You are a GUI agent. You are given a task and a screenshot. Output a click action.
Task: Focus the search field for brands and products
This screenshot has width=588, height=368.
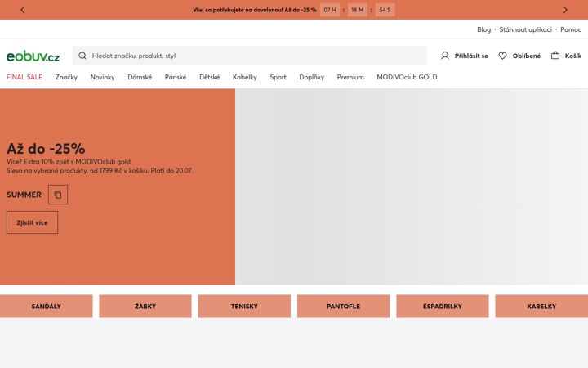250,56
